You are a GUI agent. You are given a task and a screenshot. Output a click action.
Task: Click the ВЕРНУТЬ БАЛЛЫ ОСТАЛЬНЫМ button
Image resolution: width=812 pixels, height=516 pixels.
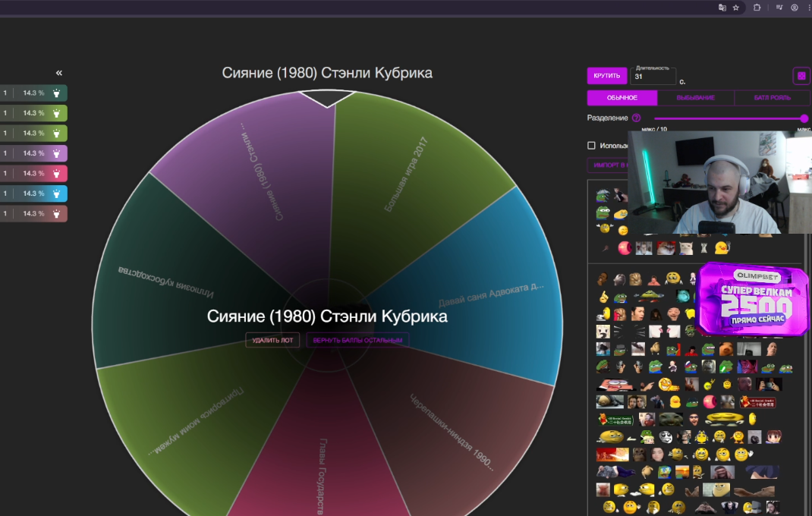(x=357, y=341)
